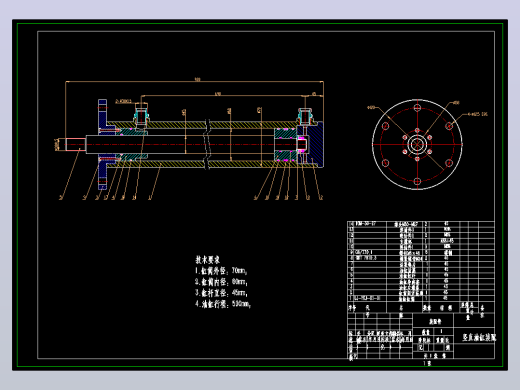Click the '油缸行程' requirement line

click(x=223, y=304)
